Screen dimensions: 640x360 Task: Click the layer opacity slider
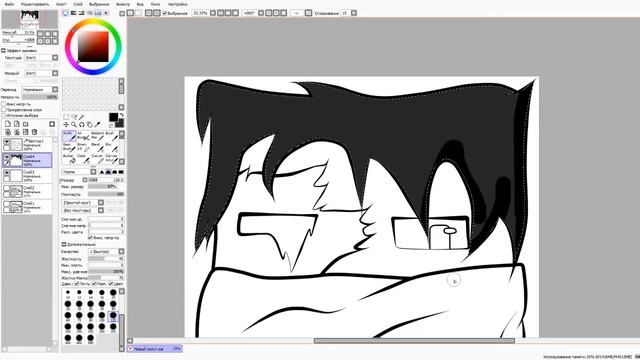40,97
